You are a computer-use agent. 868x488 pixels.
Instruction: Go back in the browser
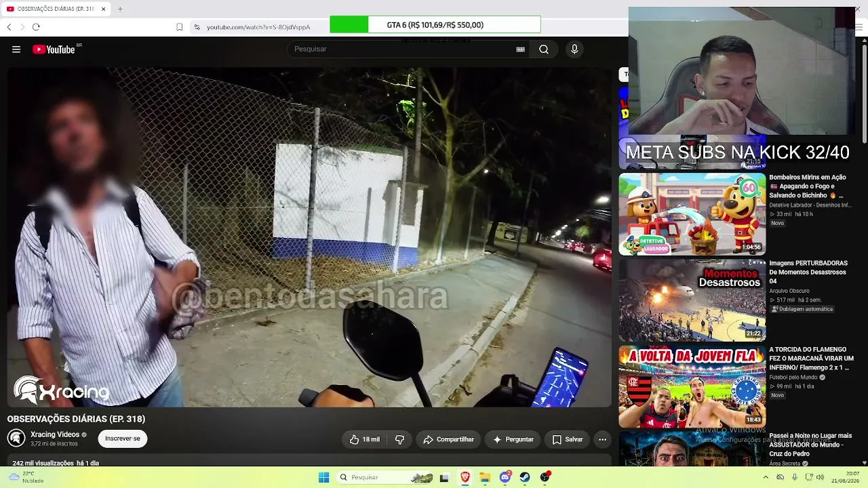tap(9, 27)
